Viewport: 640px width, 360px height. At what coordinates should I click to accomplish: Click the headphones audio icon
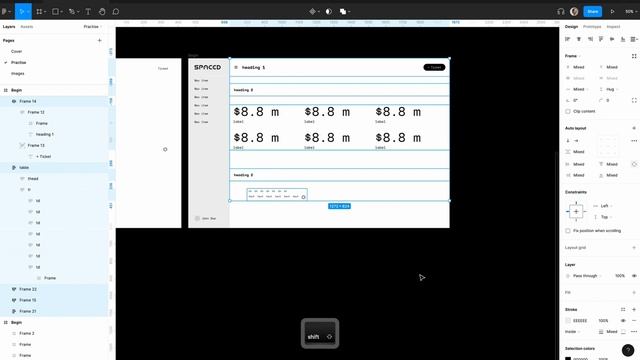[561, 11]
